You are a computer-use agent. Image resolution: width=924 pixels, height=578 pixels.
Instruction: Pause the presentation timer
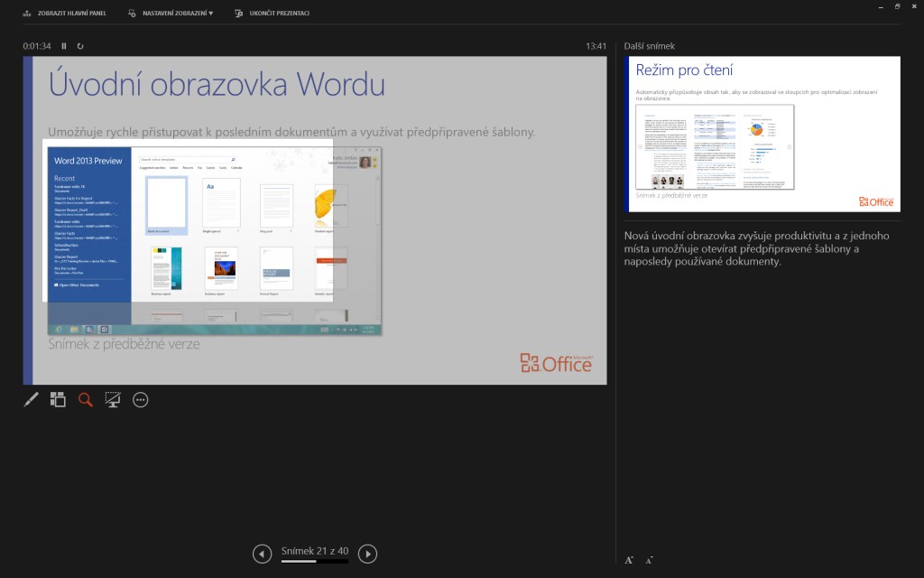click(x=64, y=46)
